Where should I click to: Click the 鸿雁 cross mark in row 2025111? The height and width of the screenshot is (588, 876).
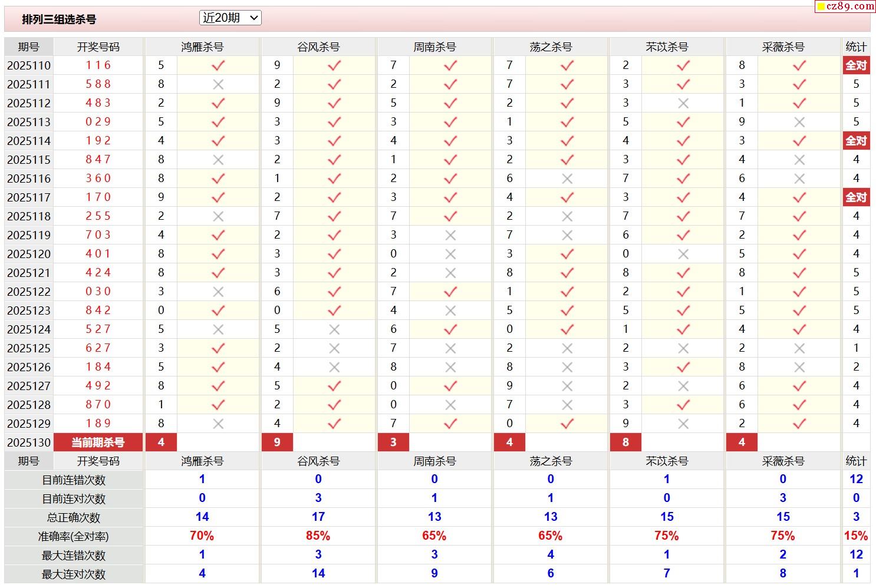[218, 84]
